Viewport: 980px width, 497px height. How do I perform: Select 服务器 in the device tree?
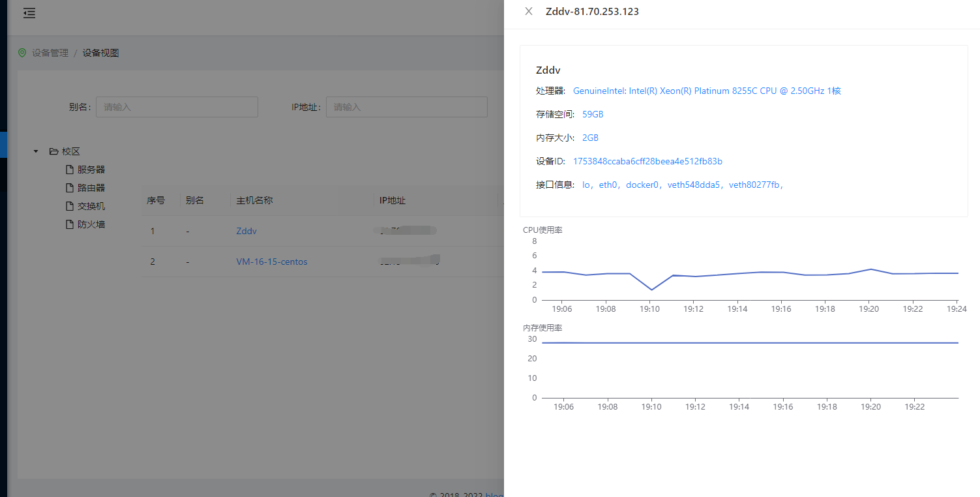click(x=91, y=170)
